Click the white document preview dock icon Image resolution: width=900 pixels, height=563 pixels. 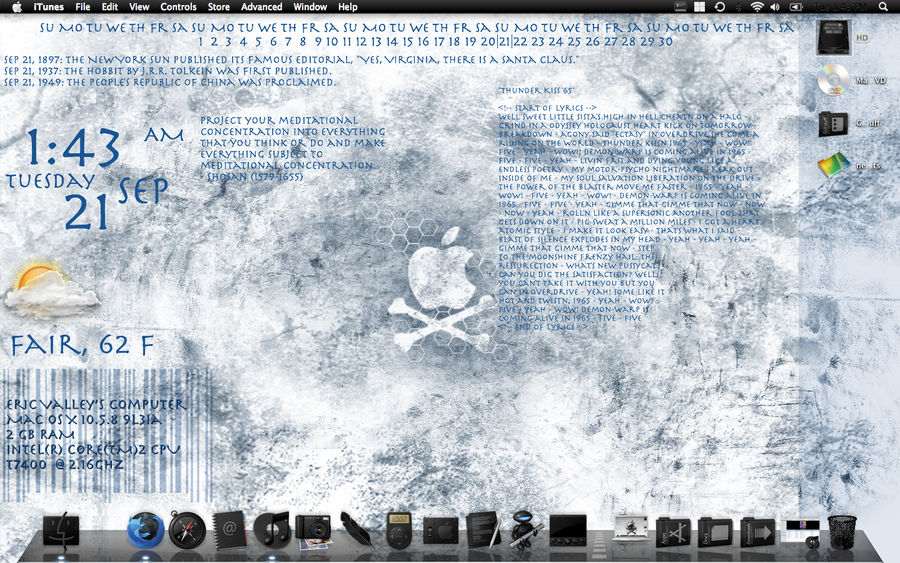tap(631, 528)
